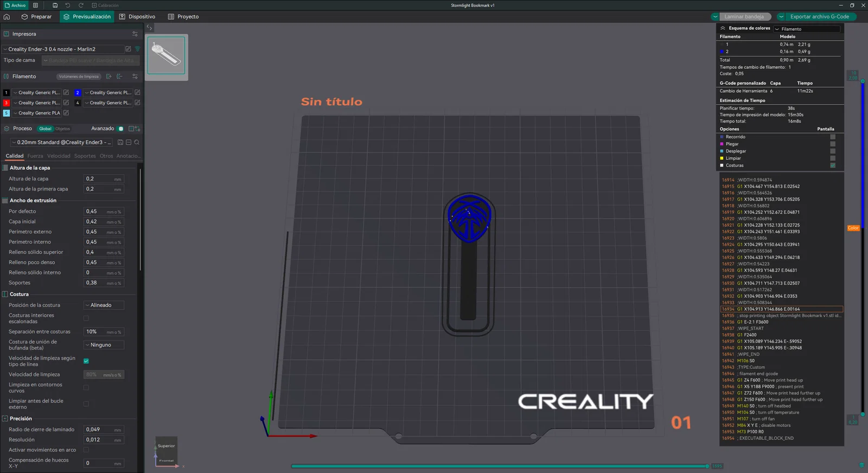Open the process preset 0.20mm Standard dropdown
This screenshot has width=868, height=473.
click(61, 142)
